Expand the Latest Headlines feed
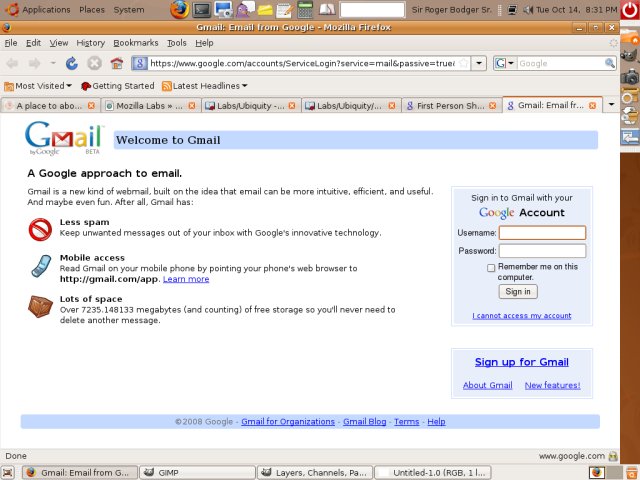 204,86
